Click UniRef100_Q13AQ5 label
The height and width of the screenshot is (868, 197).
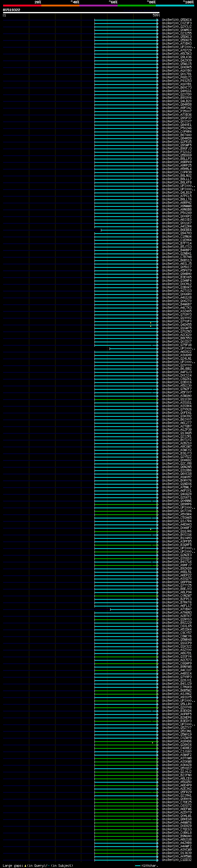click(176, 433)
